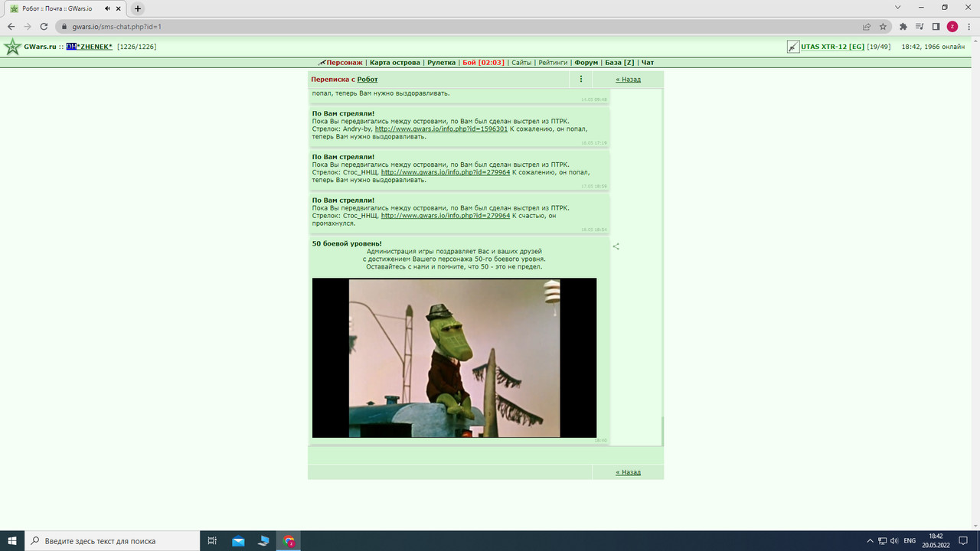Viewport: 980px width, 551px height.
Task: Click the '1966 онлайн' status text
Action: pos(944,47)
